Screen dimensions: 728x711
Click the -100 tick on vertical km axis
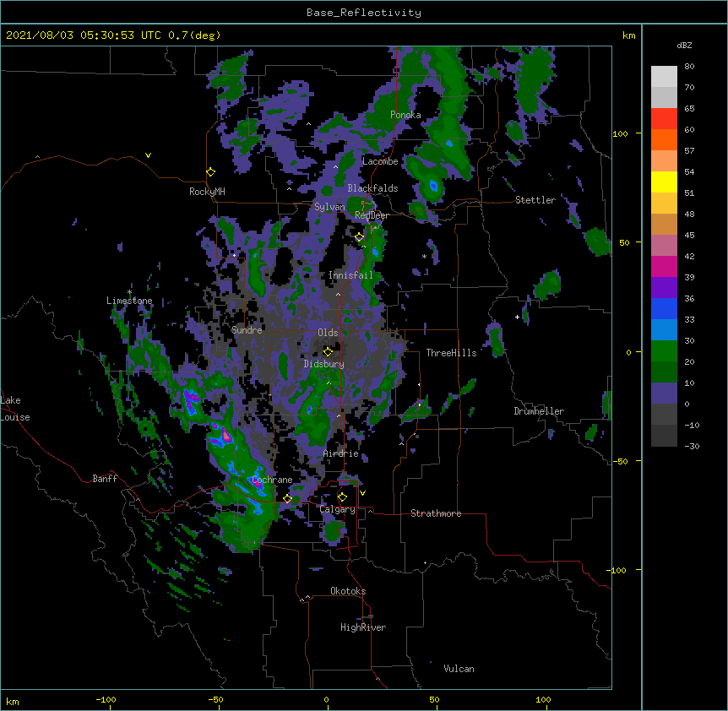617,570
